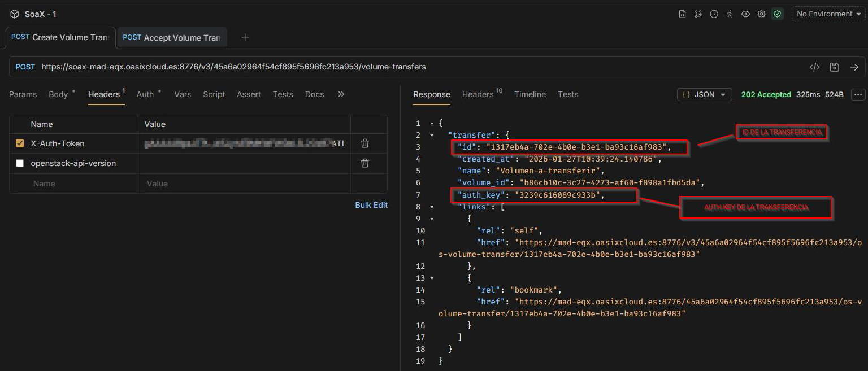
Task: Open the generate code icon in URL bar
Action: click(x=814, y=67)
